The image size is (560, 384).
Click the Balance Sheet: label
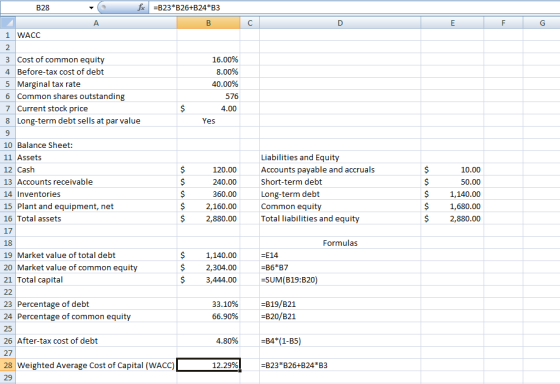(x=45, y=145)
